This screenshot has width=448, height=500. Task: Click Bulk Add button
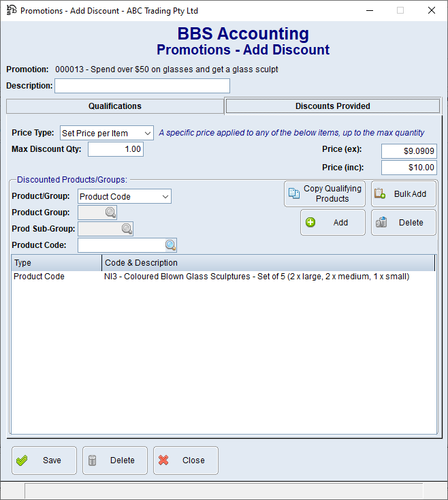coord(403,194)
